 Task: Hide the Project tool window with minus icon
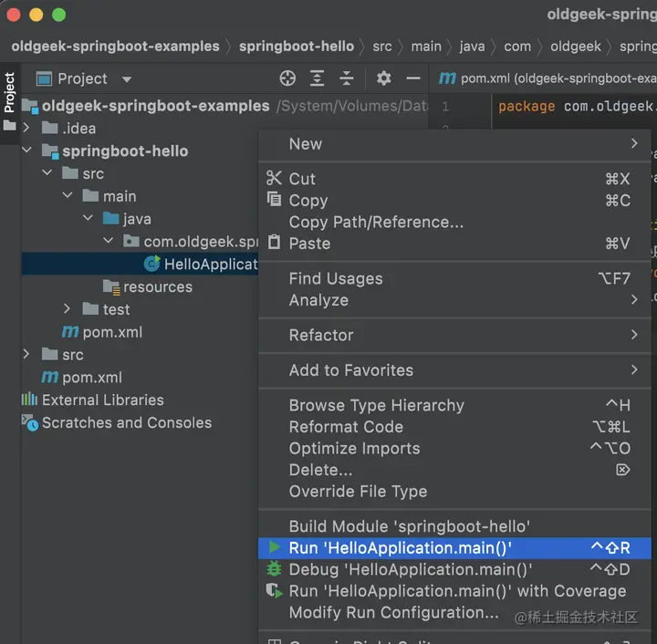(x=413, y=78)
